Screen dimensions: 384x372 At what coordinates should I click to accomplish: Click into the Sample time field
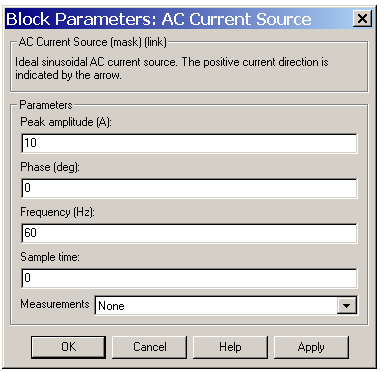[189, 278]
